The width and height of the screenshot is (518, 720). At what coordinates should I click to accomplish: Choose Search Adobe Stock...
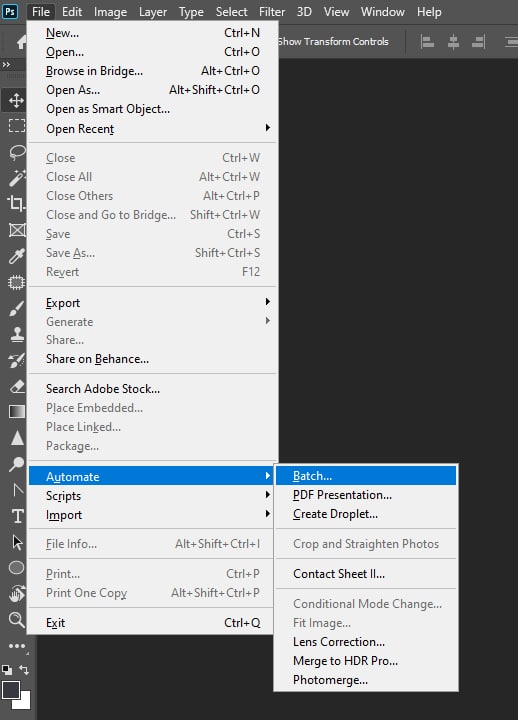coord(153,389)
